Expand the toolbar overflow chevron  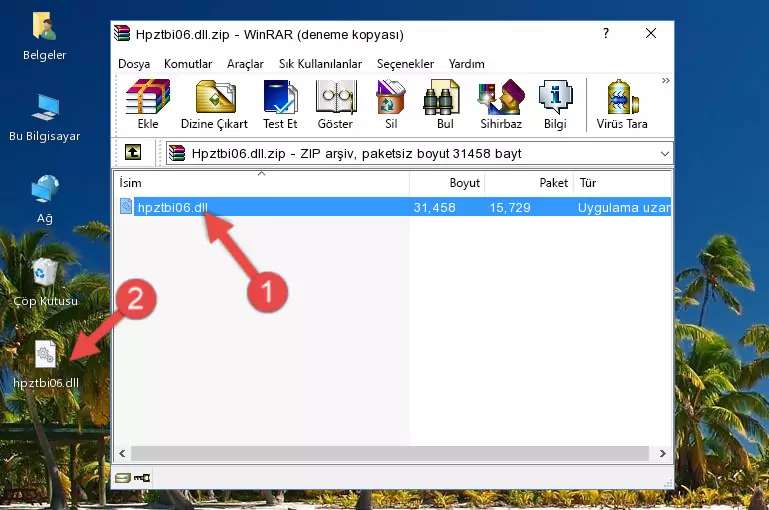[665, 80]
